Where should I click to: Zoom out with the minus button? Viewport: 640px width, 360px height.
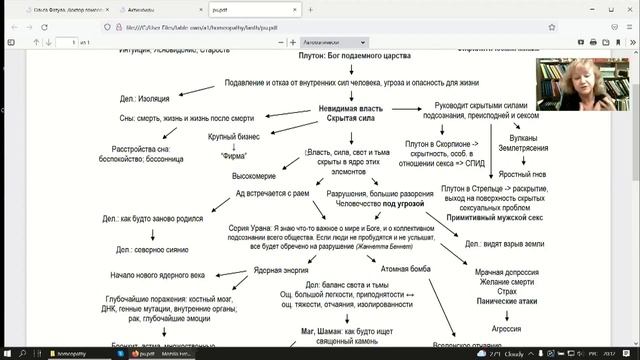click(x=281, y=42)
